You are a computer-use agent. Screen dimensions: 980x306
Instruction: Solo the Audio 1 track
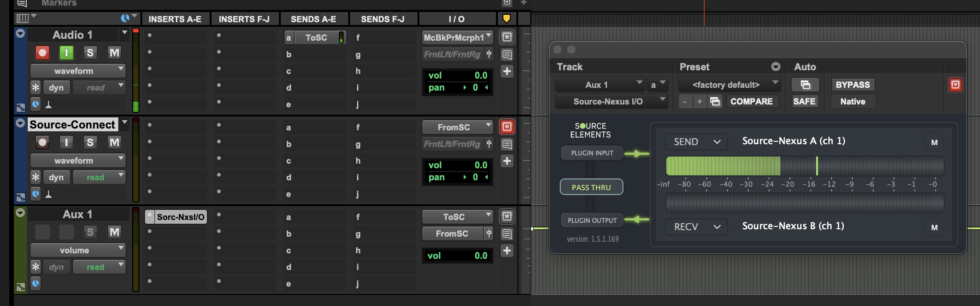90,53
